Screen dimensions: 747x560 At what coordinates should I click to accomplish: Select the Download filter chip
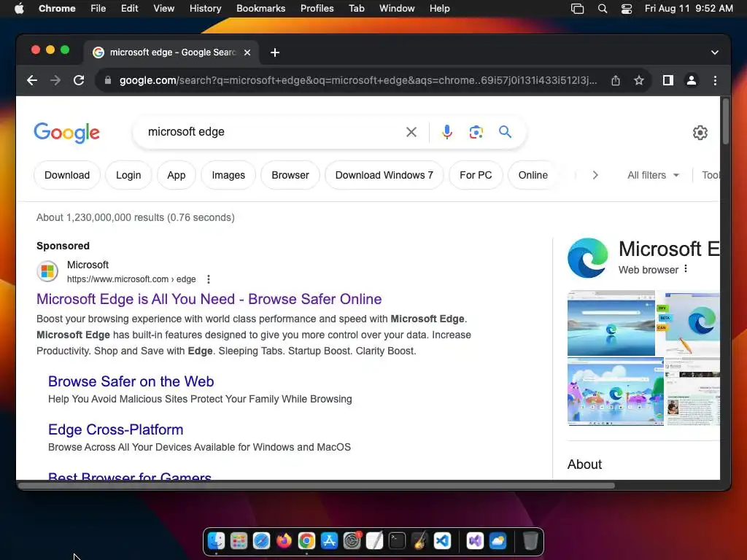67,175
